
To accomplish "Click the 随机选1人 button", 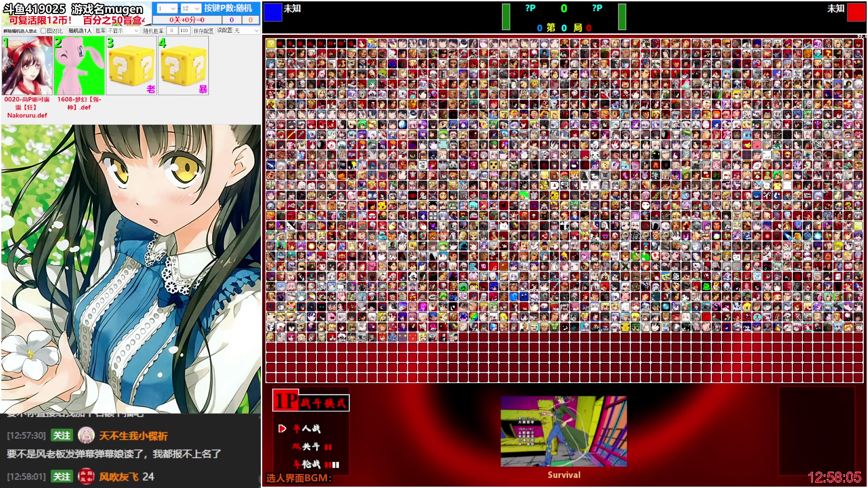I will (x=80, y=31).
